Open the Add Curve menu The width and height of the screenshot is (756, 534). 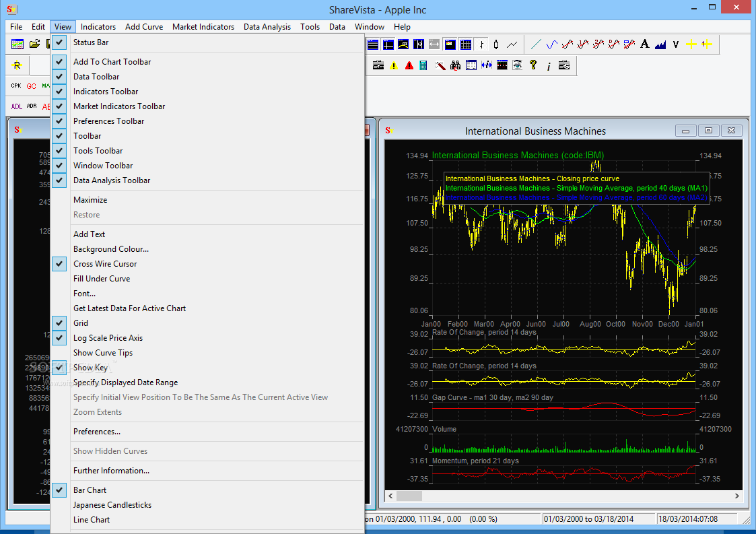[x=144, y=26]
